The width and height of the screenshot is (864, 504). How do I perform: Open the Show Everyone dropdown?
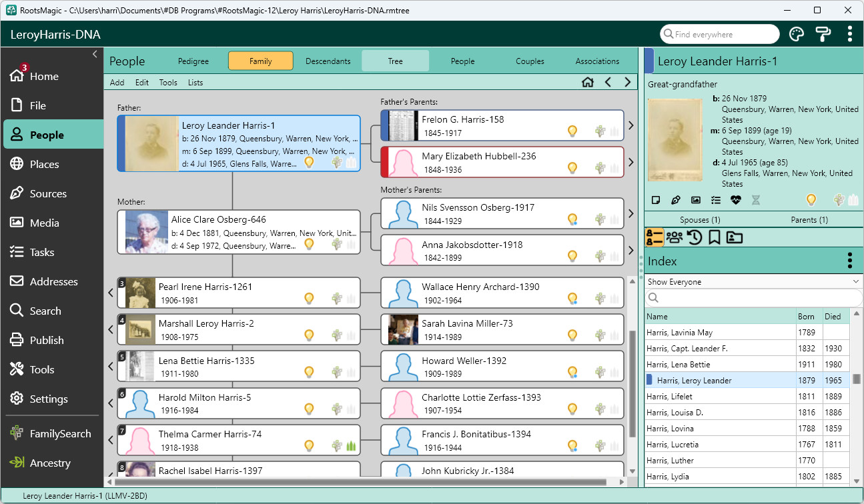point(753,282)
